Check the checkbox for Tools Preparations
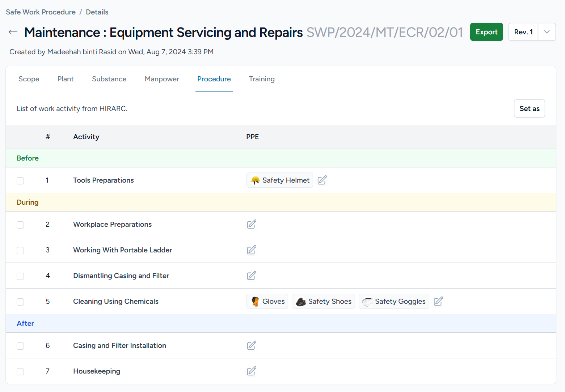 click(20, 180)
